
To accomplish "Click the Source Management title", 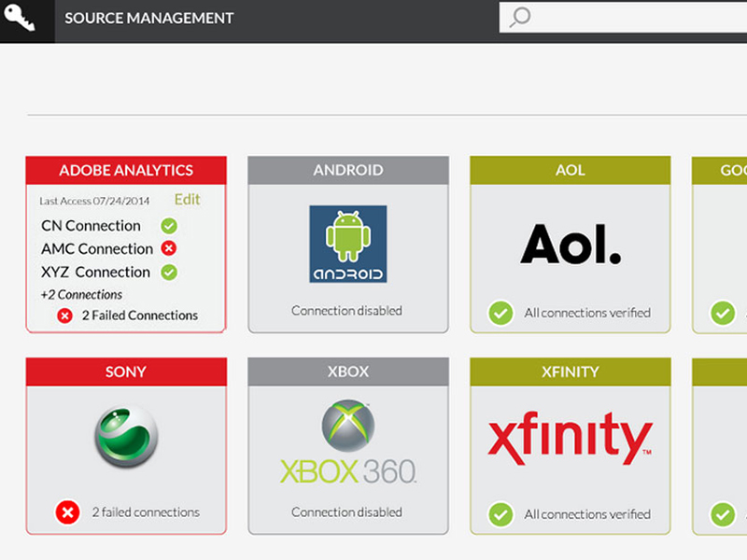I will coord(149,18).
